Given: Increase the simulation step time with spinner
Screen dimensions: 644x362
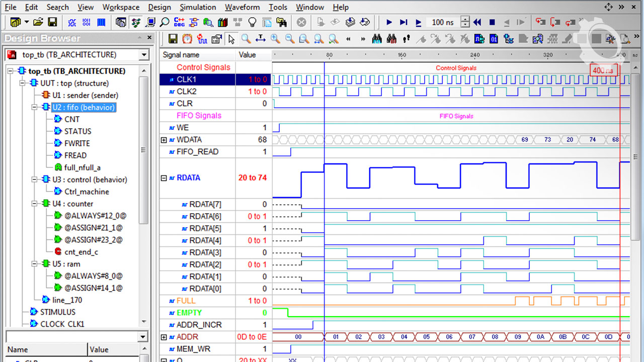Looking at the screenshot, I should pos(465,20).
